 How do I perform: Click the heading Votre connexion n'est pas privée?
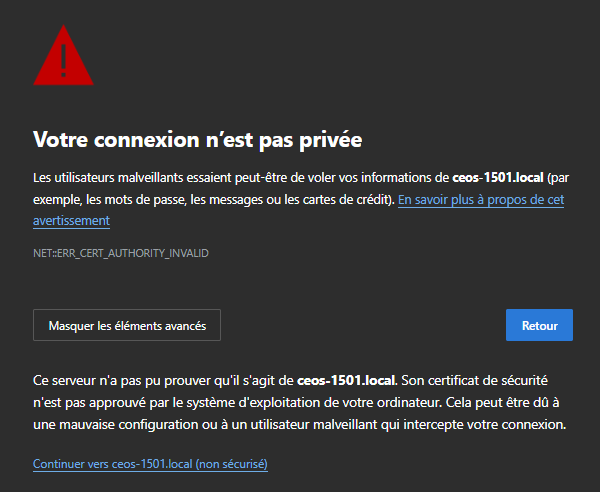[x=197, y=139]
